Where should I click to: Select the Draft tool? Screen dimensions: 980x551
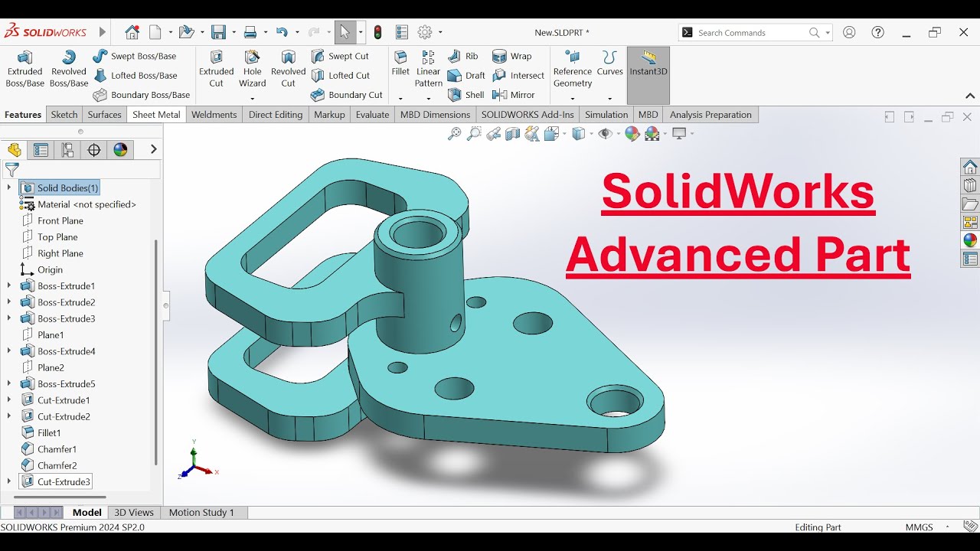click(x=466, y=76)
